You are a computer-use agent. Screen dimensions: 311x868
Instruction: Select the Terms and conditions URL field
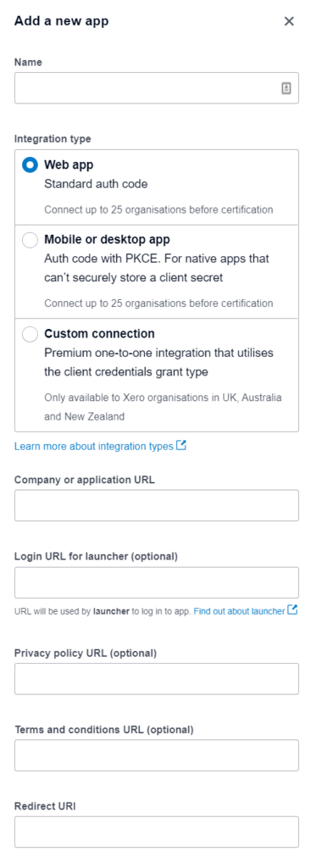[157, 755]
